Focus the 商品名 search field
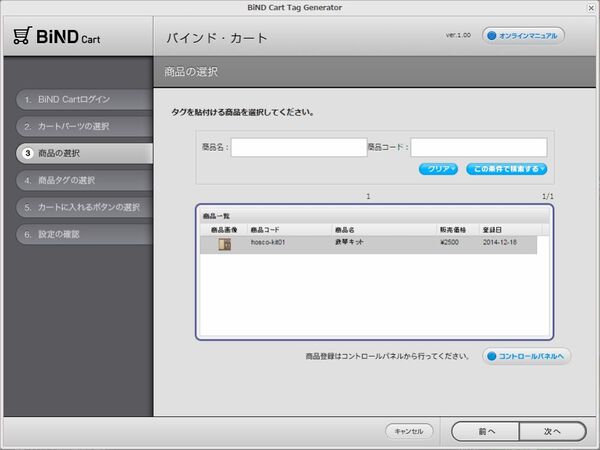This screenshot has height=450, width=600. [299, 147]
